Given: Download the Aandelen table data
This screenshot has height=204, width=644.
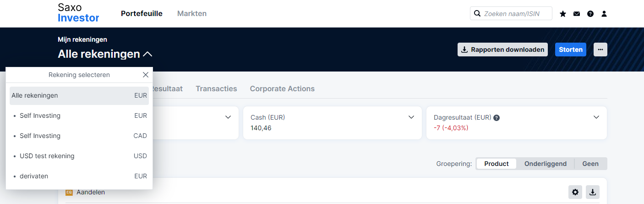Looking at the screenshot, I should click(593, 192).
